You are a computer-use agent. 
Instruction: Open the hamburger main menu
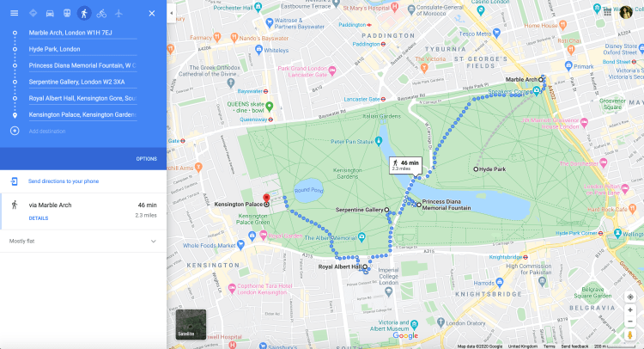tap(14, 14)
